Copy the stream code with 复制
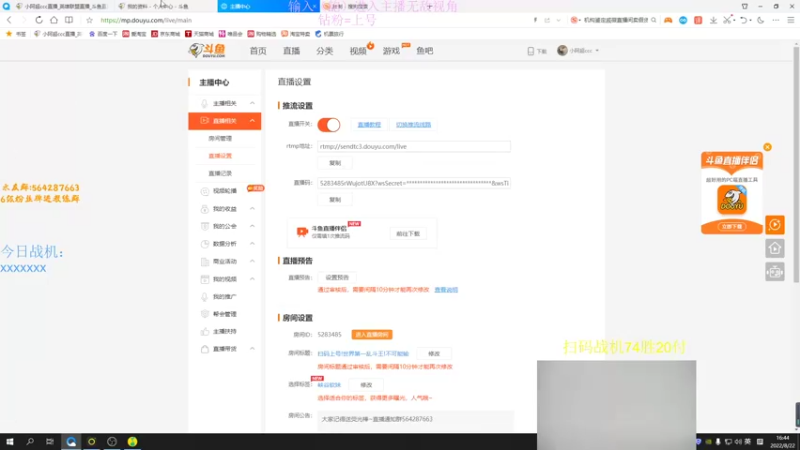The height and width of the screenshot is (450, 800). [335, 199]
